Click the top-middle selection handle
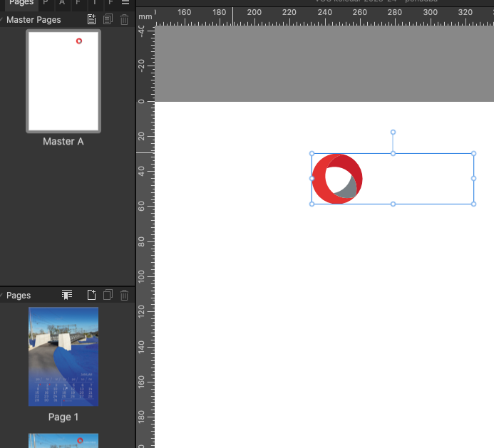This screenshot has height=448, width=494. 393,154
